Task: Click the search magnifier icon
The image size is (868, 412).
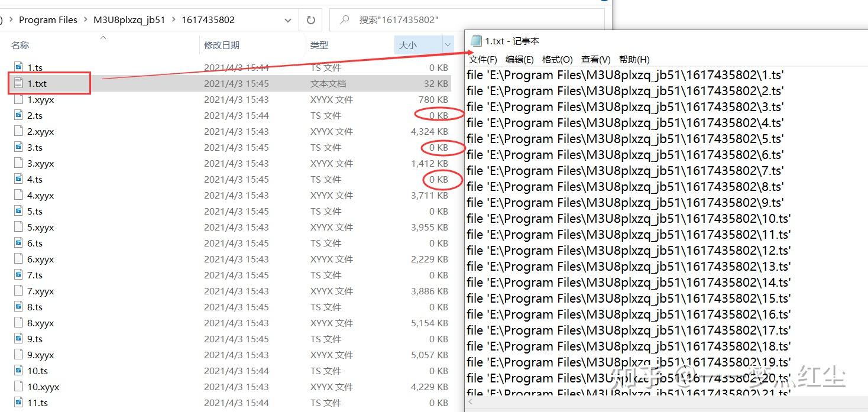Action: tap(344, 20)
